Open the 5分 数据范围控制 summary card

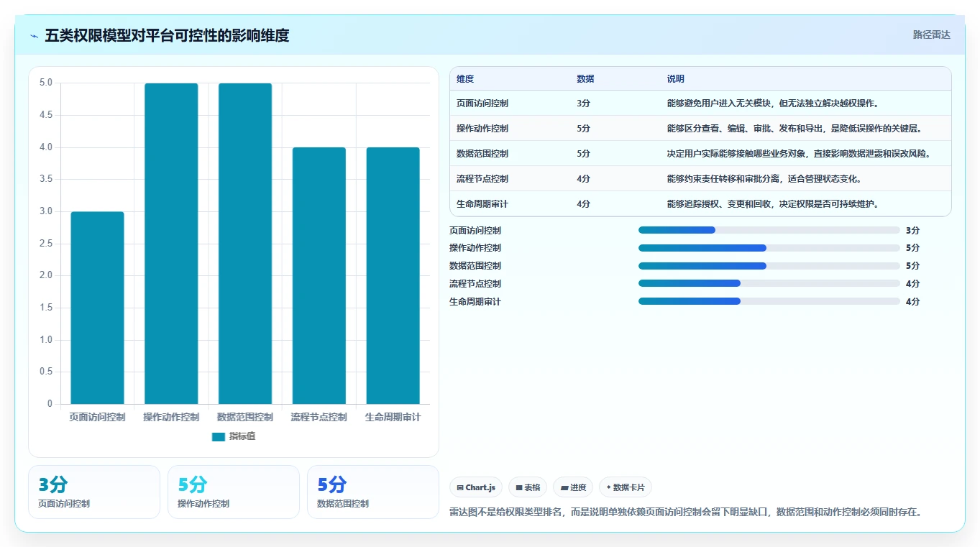pos(373,492)
